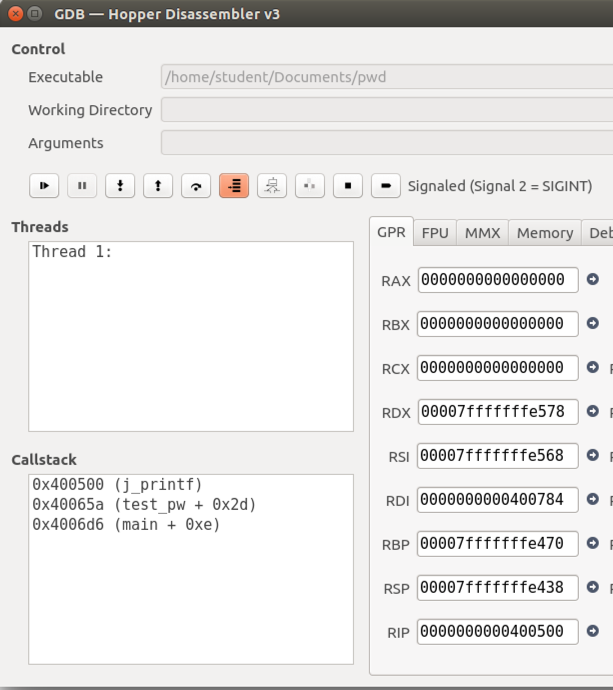Click the step out icon
Screen dimensions: 613x690
coord(158,186)
